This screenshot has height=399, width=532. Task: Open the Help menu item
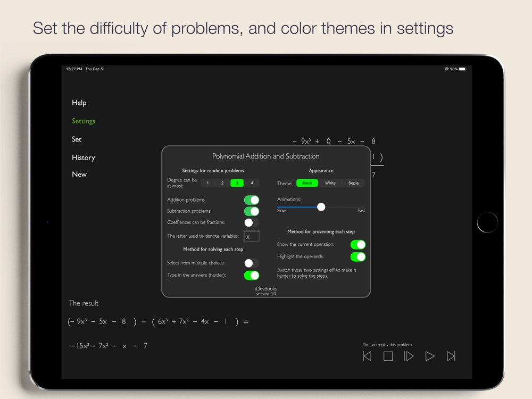click(79, 103)
